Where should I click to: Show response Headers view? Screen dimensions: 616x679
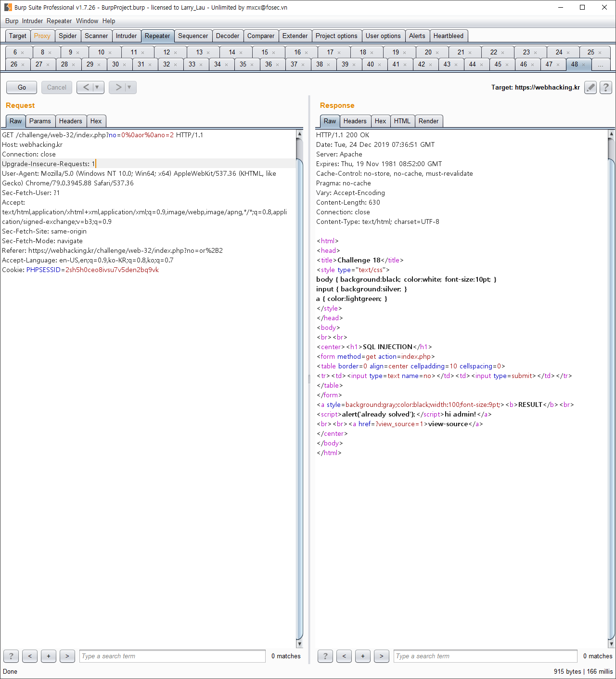pos(355,121)
